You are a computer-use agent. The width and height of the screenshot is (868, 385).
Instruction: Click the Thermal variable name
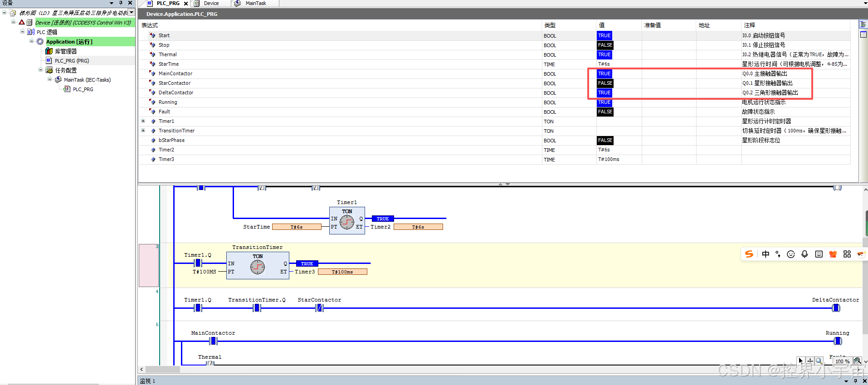click(x=167, y=54)
